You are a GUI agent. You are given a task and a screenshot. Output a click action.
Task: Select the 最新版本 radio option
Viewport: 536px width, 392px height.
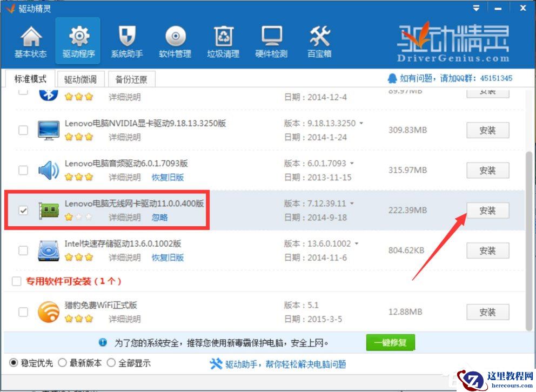(63, 363)
